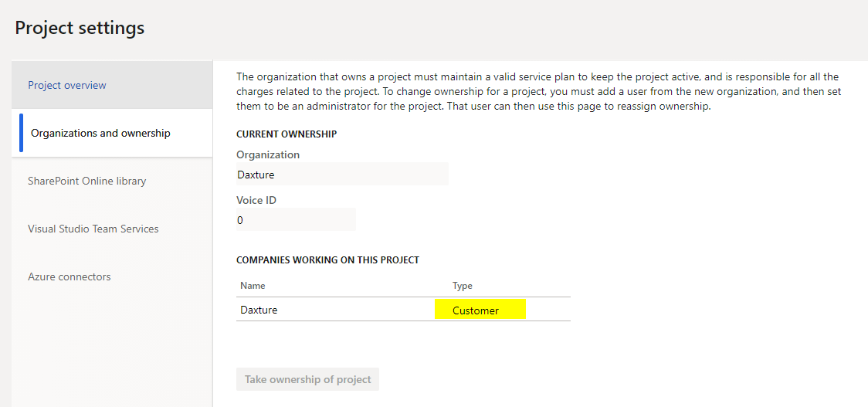This screenshot has height=407, width=868.
Task: Click the Voice ID field
Action: coord(296,220)
